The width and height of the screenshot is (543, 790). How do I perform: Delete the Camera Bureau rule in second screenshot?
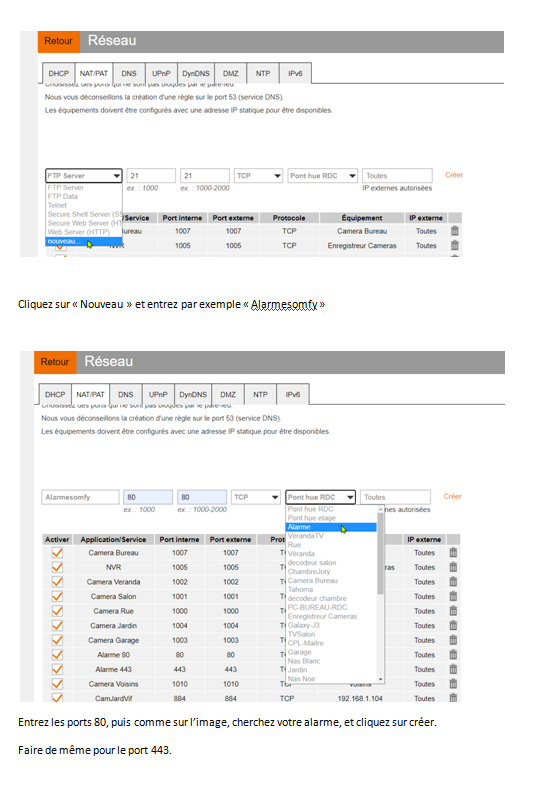click(x=453, y=553)
